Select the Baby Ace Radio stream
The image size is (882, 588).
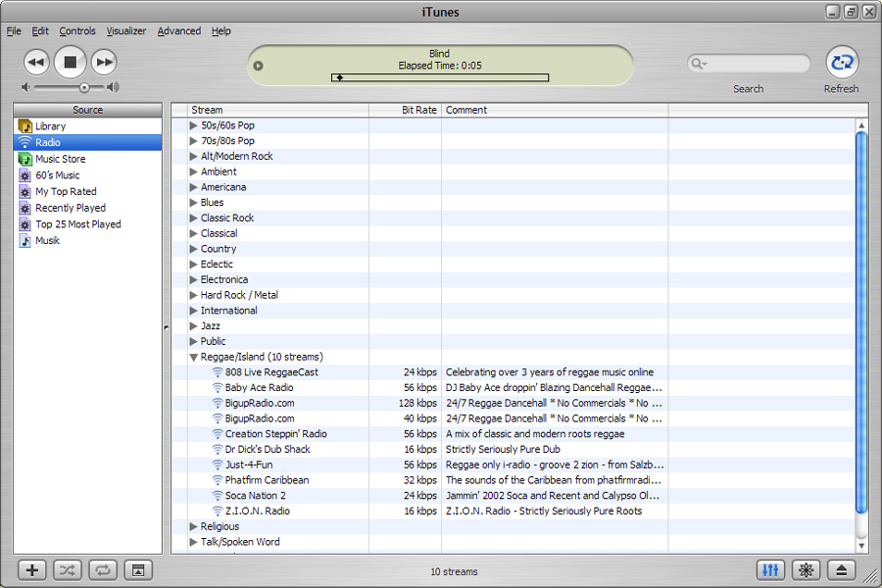(513, 388)
